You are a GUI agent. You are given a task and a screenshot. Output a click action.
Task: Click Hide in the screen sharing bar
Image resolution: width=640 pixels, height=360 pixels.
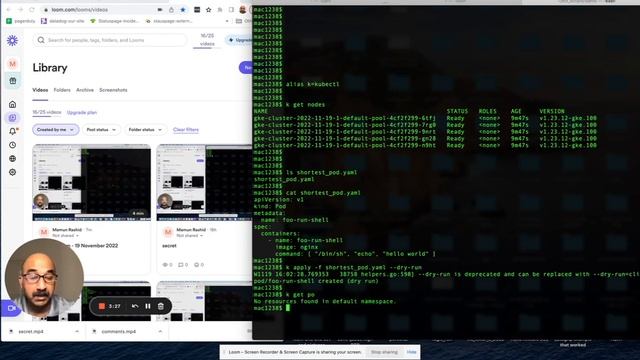click(x=411, y=352)
